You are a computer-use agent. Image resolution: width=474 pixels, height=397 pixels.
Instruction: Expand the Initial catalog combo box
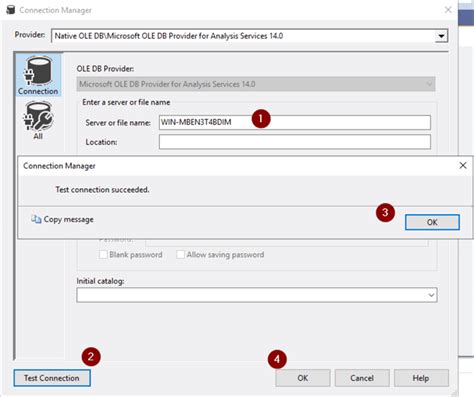[x=431, y=295]
